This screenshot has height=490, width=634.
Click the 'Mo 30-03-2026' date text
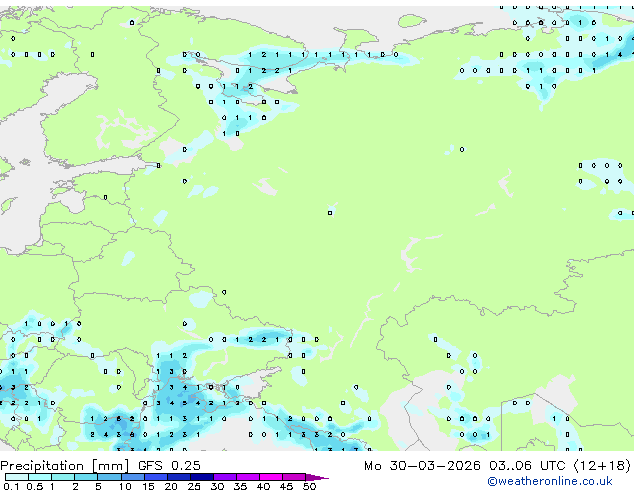[x=422, y=465]
